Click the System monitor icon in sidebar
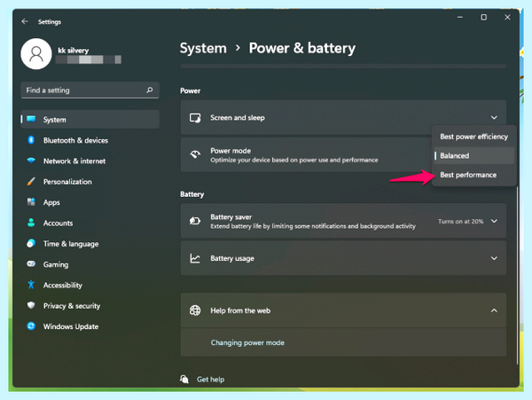Viewport: 532px width, 400px height. coord(31,119)
